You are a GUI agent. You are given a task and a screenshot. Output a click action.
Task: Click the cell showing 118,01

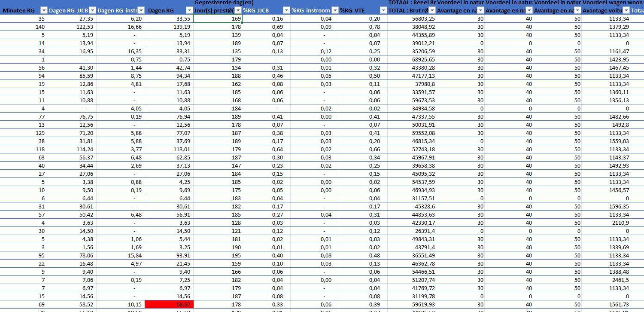pos(169,149)
